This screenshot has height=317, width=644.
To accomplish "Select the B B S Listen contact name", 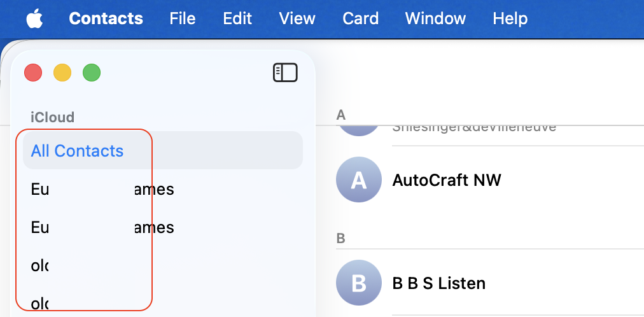I will coord(438,283).
